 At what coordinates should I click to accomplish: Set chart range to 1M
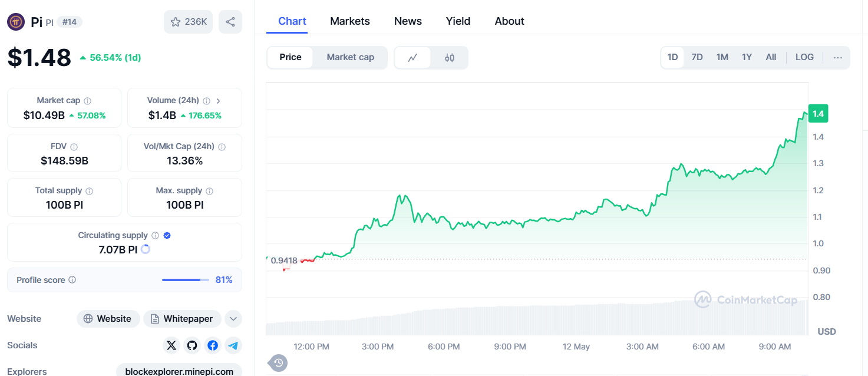coord(722,57)
